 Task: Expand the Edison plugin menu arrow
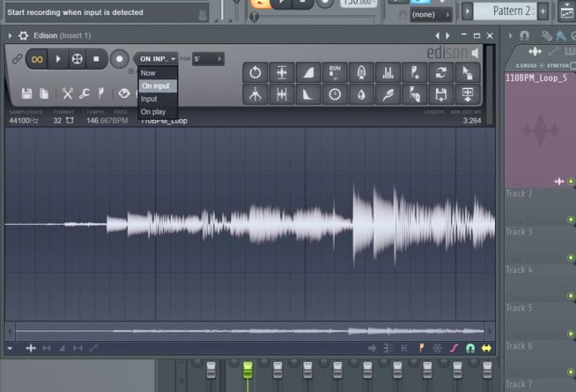(10, 35)
